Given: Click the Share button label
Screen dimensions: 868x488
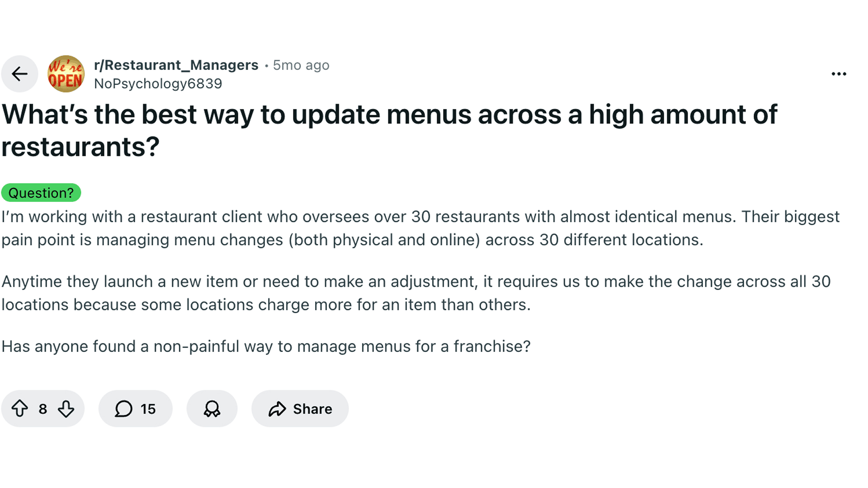Looking at the screenshot, I should (312, 409).
